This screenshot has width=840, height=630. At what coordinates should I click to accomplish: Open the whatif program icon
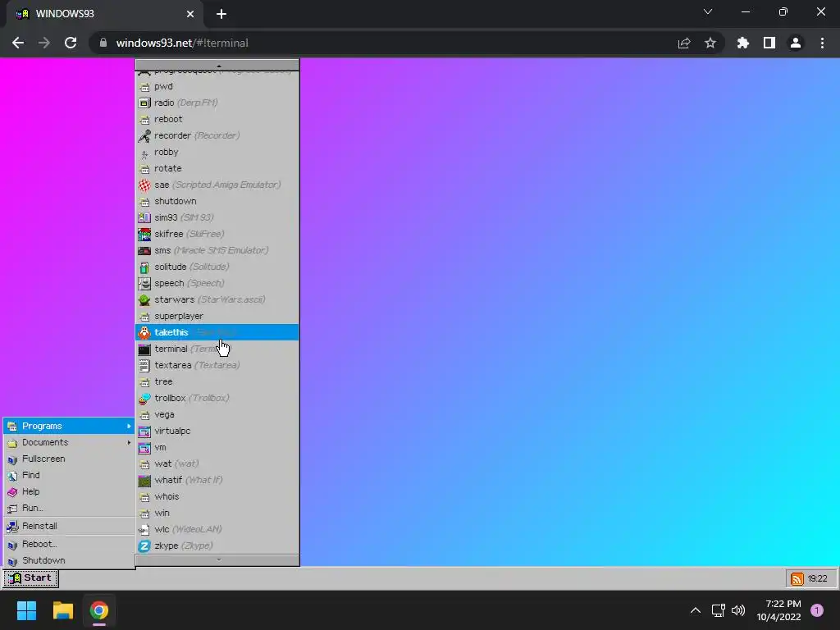point(144,480)
